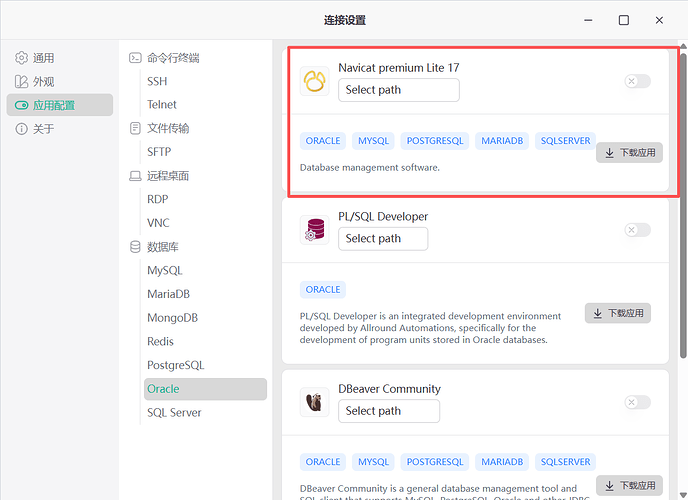Click the remote desktop icon beside 远程桌面
The height and width of the screenshot is (500, 688).
point(135,176)
